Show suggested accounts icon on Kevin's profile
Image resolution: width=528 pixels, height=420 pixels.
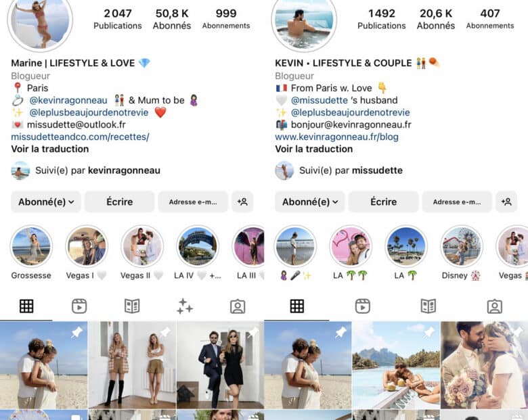tap(506, 202)
